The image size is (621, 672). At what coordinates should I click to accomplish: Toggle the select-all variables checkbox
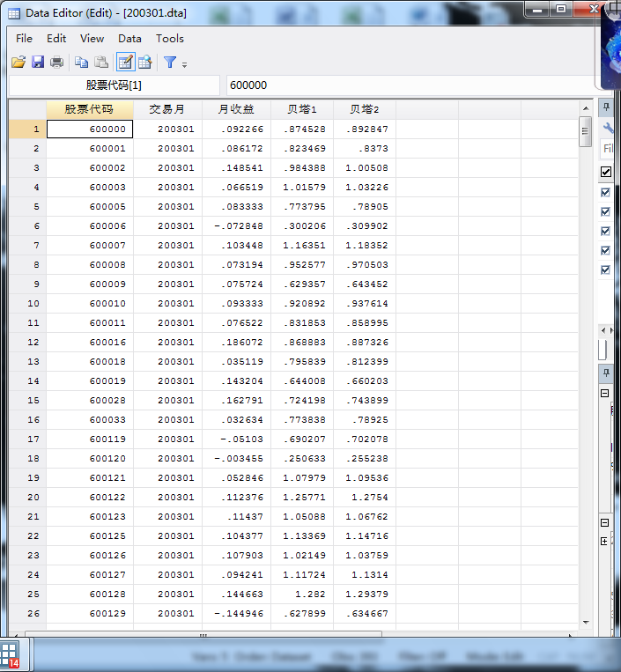tap(605, 172)
